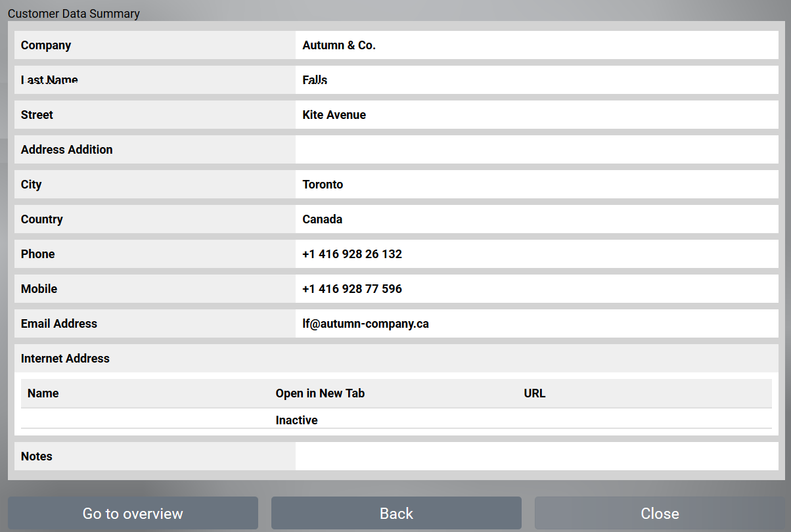Click the Open in New Tab column header
Screen dimensions: 791x532
click(x=320, y=393)
